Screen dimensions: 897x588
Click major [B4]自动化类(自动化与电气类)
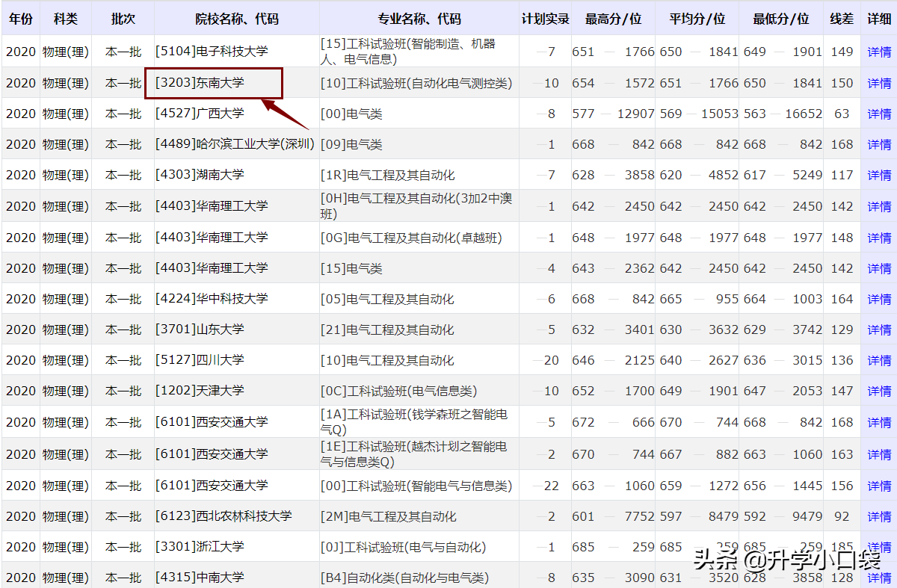click(x=404, y=578)
